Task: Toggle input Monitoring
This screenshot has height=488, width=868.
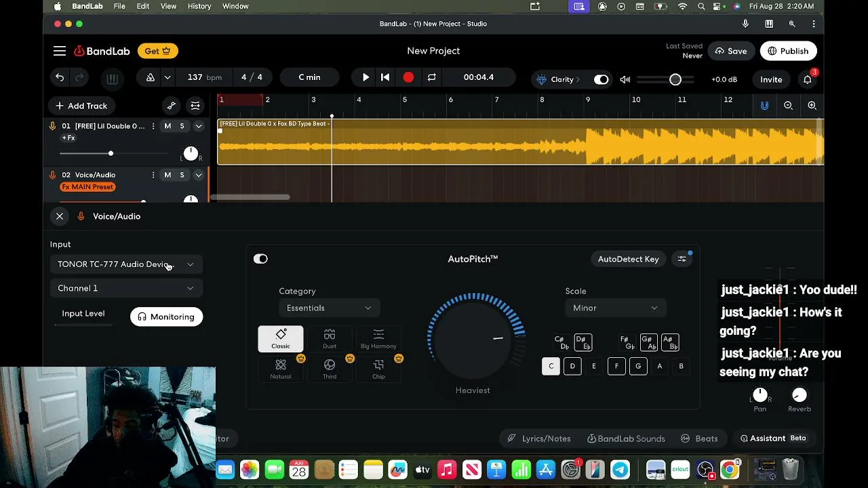Action: coord(167,317)
